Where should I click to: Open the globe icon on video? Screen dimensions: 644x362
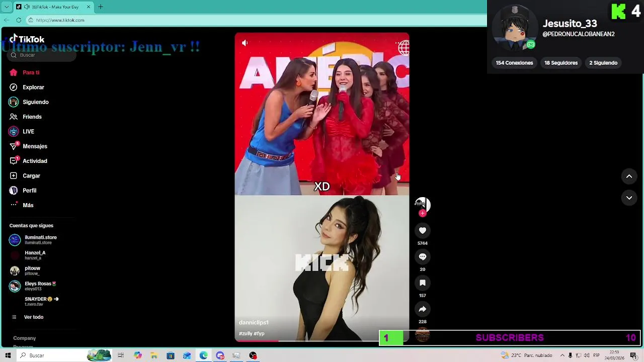click(403, 48)
